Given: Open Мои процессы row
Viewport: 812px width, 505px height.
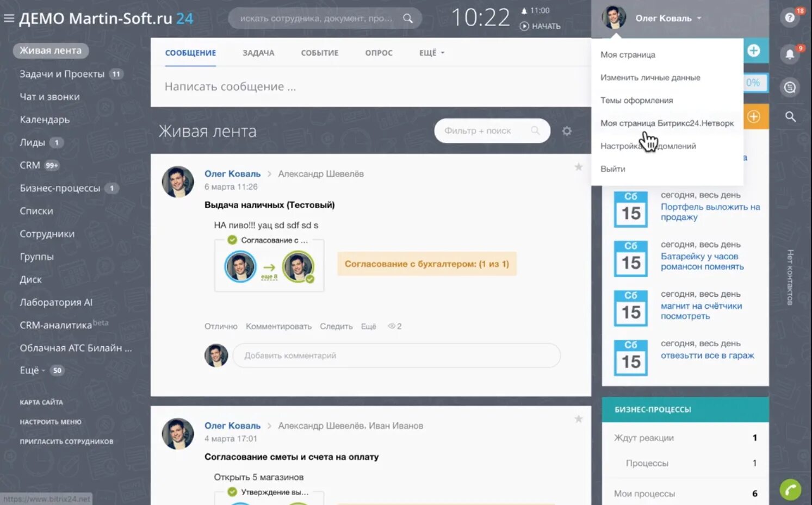Looking at the screenshot, I should coord(685,494).
